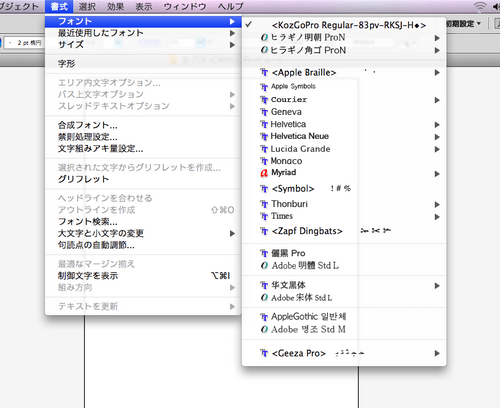Choose 句読点の自動調節... item
The image size is (500, 408).
click(x=143, y=245)
